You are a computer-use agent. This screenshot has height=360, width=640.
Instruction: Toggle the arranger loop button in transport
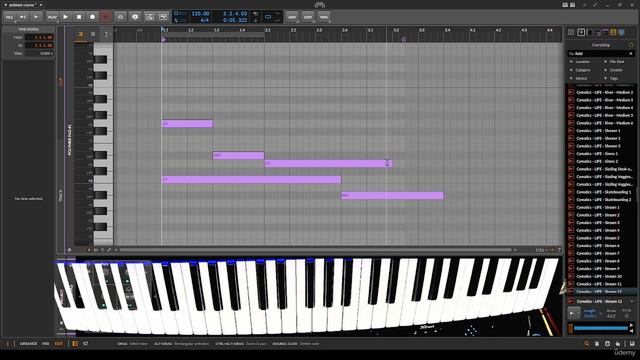click(268, 17)
